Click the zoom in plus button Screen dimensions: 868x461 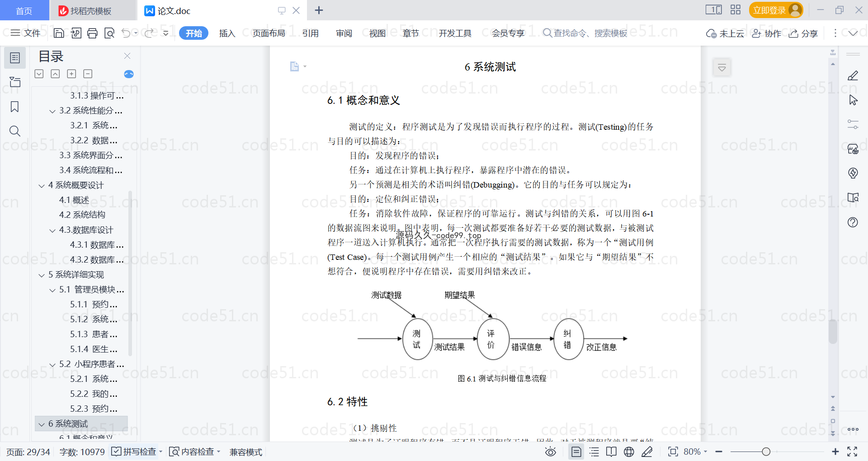coord(835,452)
